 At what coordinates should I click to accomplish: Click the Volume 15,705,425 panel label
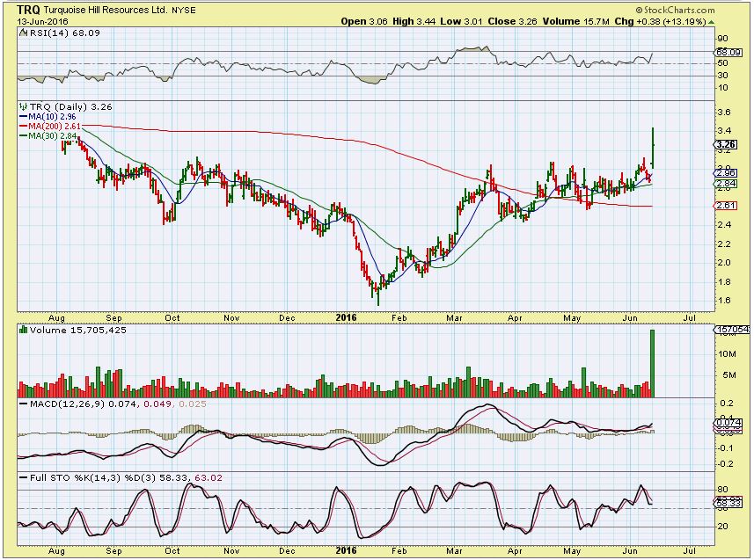[67, 332]
